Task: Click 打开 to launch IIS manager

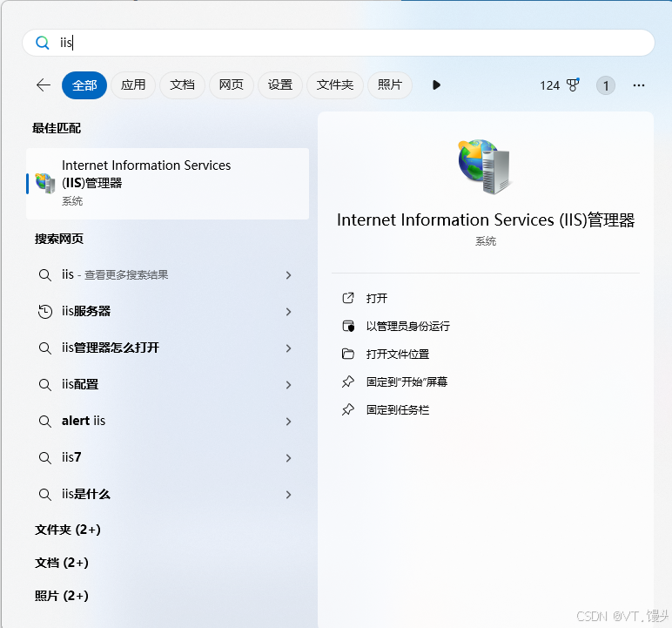Action: coord(377,298)
